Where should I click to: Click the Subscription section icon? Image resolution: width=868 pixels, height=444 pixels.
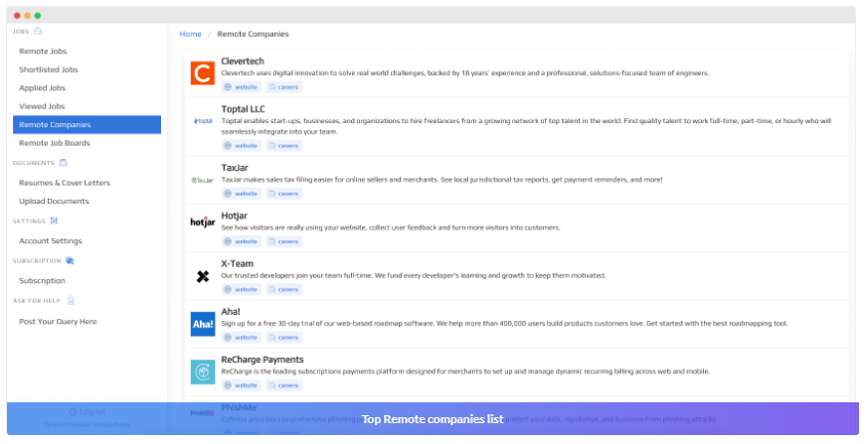(x=70, y=260)
